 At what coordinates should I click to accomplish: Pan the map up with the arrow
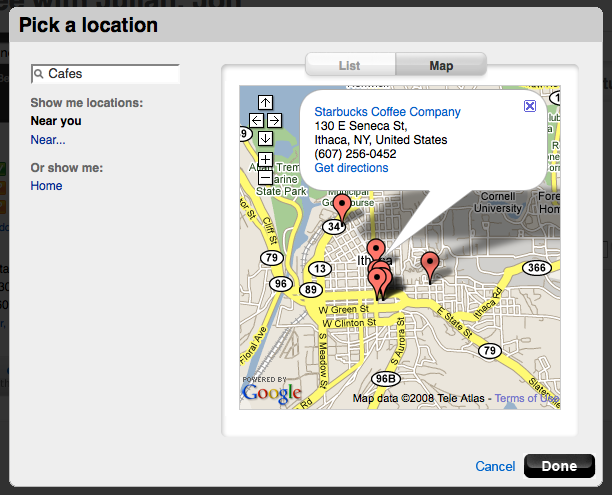[x=265, y=103]
